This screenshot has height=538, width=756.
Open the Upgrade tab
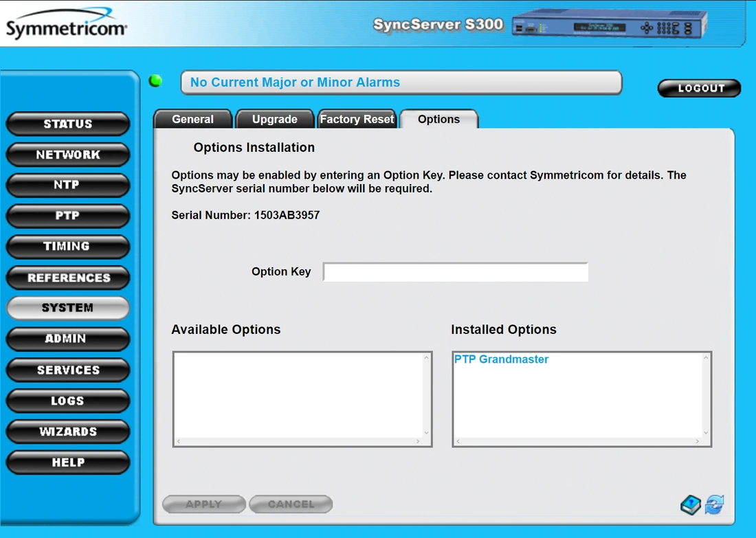274,120
